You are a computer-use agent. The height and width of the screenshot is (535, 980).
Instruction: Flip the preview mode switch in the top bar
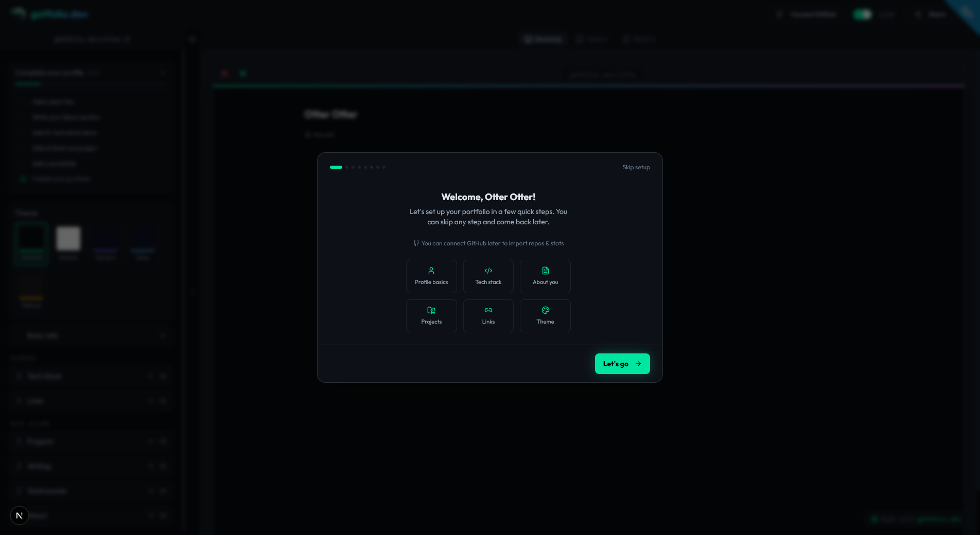click(x=863, y=14)
